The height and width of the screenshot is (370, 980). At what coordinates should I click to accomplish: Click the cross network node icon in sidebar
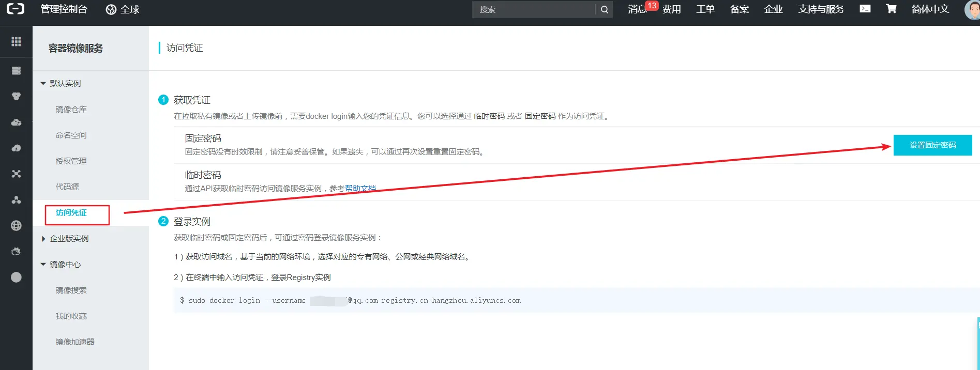16,174
